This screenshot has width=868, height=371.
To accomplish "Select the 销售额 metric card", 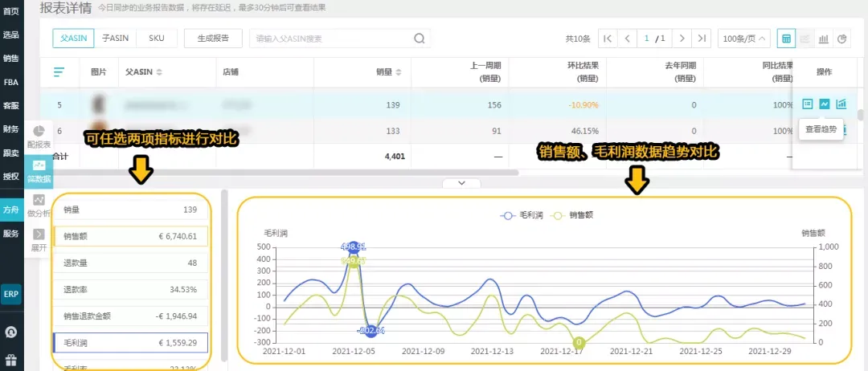I will point(131,236).
